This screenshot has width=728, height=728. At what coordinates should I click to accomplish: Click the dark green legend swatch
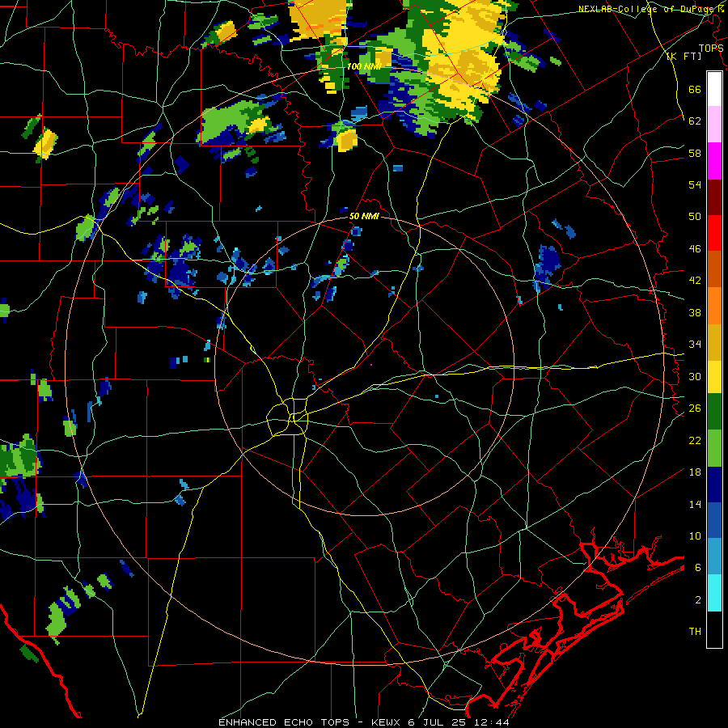[714, 412]
